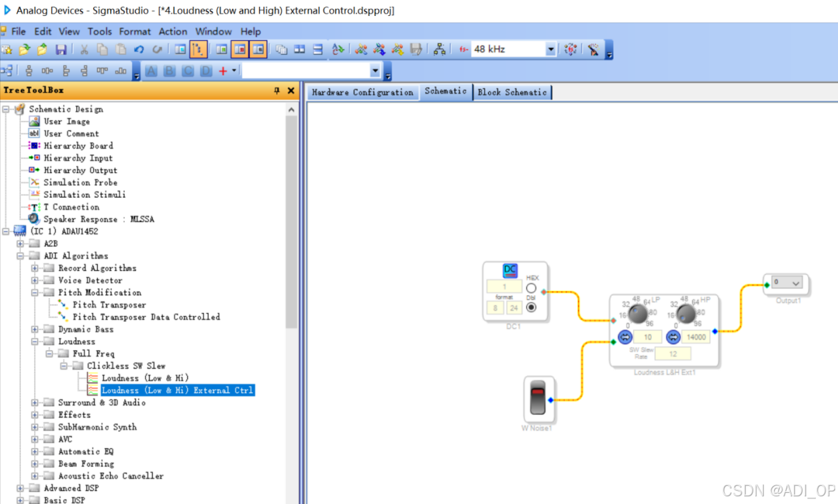Close the TreeToolBox panel

291,90
